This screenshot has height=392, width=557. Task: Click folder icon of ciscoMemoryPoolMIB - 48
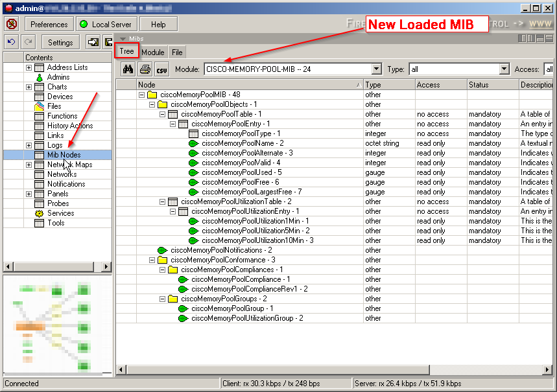[x=152, y=95]
